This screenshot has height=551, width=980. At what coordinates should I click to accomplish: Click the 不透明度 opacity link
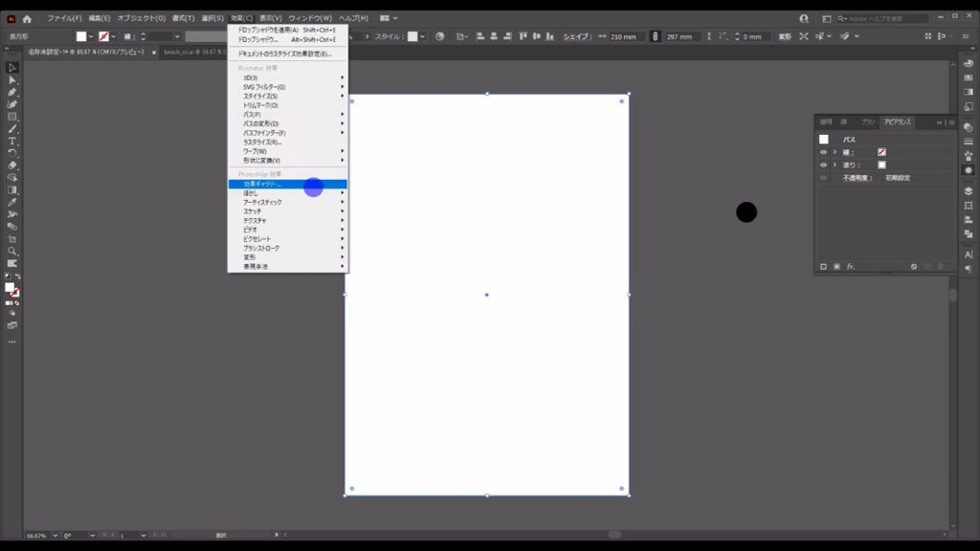[857, 178]
